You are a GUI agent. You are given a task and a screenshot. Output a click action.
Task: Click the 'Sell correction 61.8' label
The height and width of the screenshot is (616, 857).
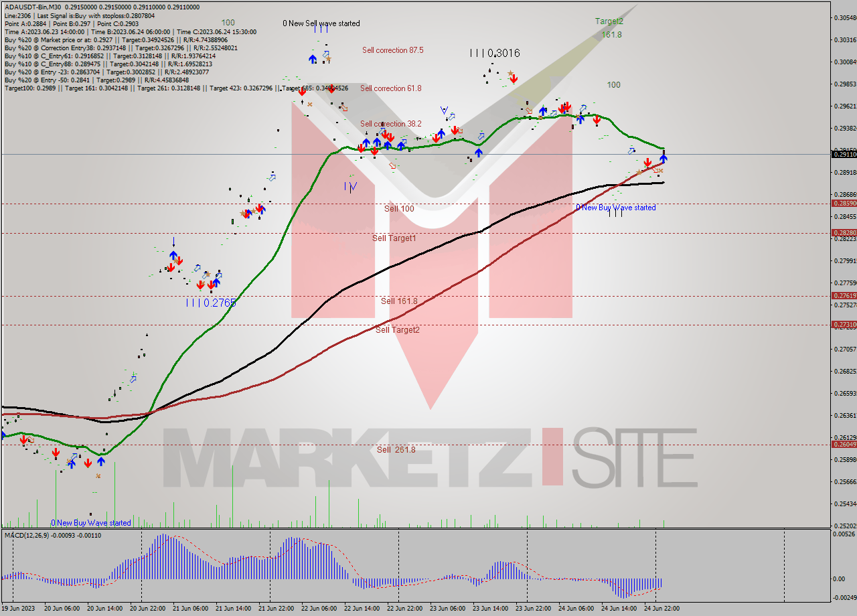tap(392, 88)
